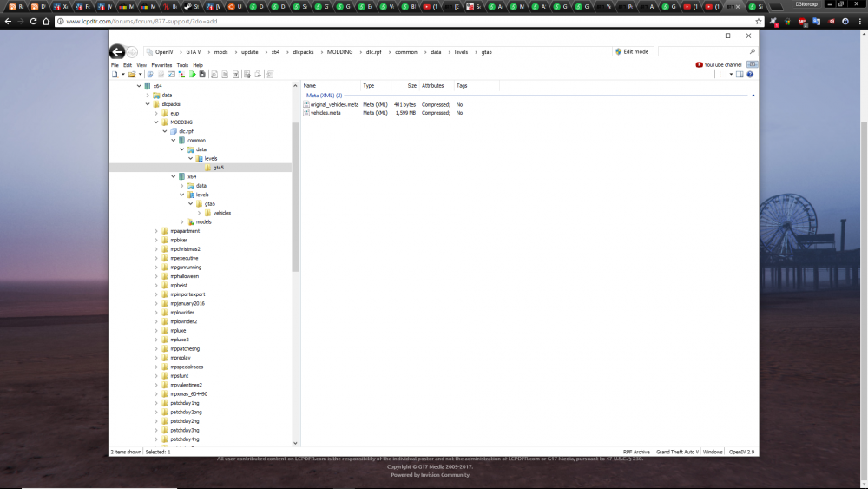Collapse the Meta (XML) group with the arrow
Viewport: 868px width, 489px height.
pos(753,96)
